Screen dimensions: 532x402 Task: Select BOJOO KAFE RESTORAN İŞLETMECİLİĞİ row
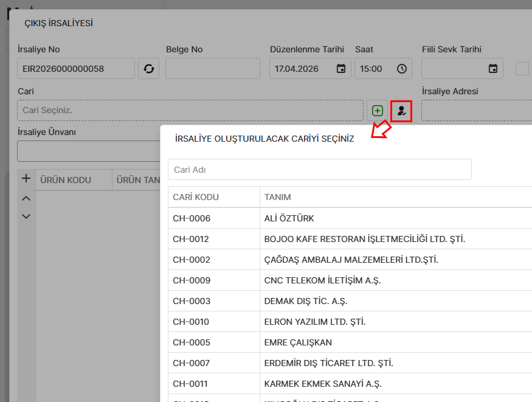[350, 239]
